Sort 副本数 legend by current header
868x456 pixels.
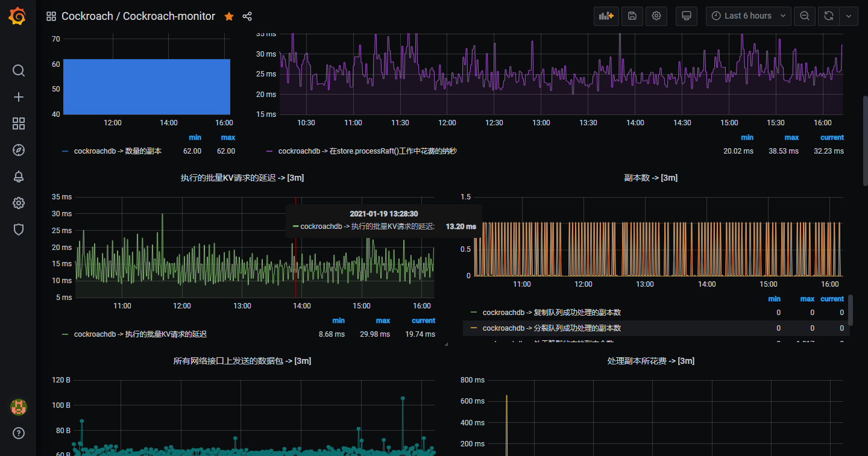click(x=832, y=299)
